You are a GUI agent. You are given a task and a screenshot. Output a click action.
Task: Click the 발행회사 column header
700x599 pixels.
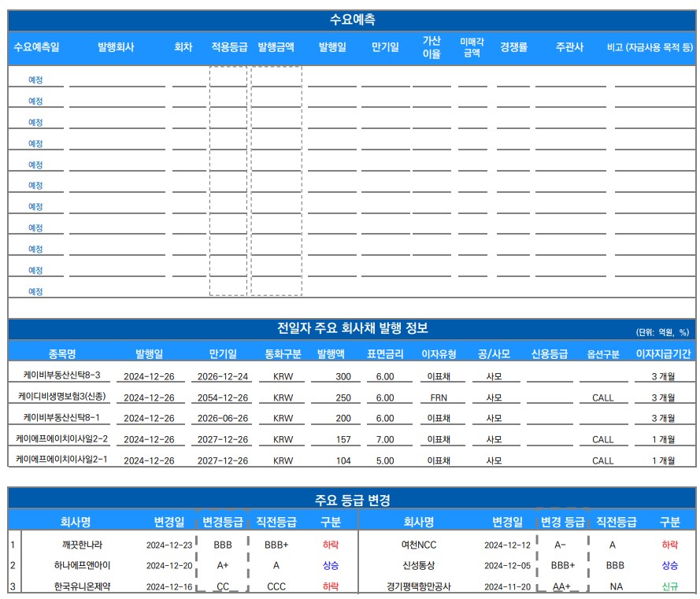(x=116, y=47)
